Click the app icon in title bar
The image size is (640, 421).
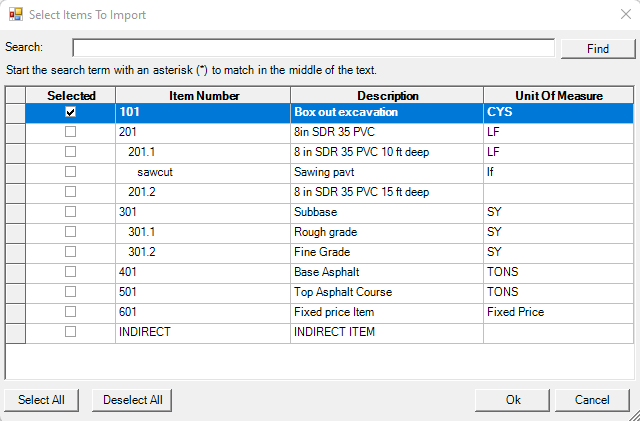(16, 15)
